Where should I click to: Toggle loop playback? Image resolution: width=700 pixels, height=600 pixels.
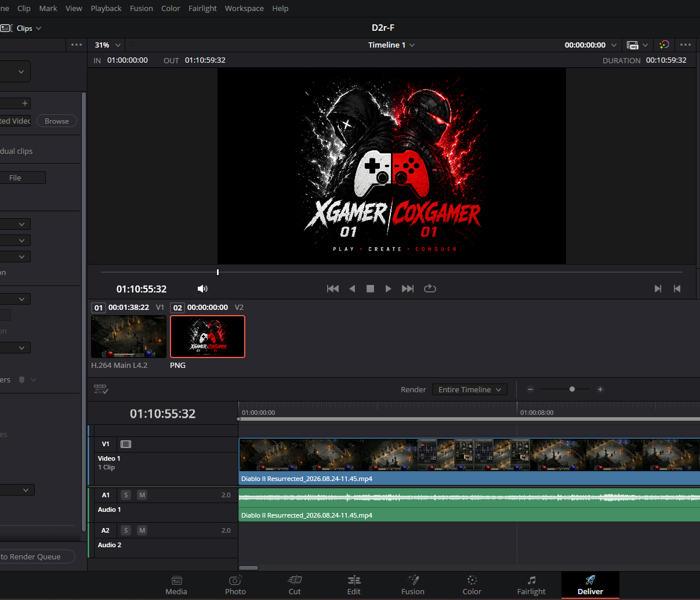click(430, 288)
